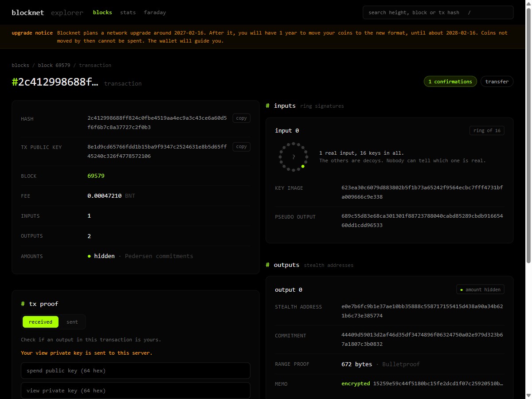The width and height of the screenshot is (532, 399).
Task: Click the ring of 16 badge
Action: [x=487, y=130]
